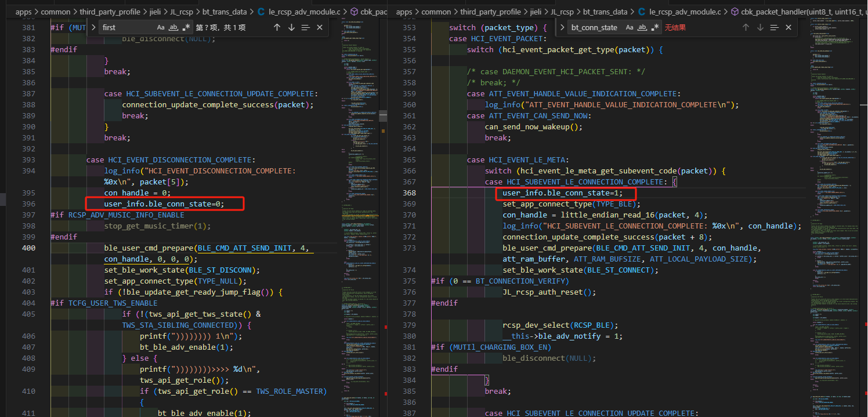Click previous match arrow beside 无结果

click(746, 27)
